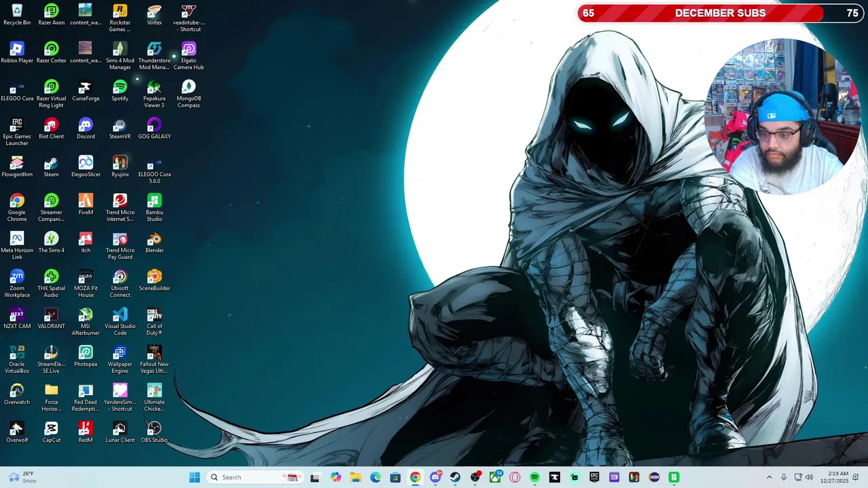Select the Flowgorithm desktop icon
The height and width of the screenshot is (488, 868).
(x=17, y=167)
